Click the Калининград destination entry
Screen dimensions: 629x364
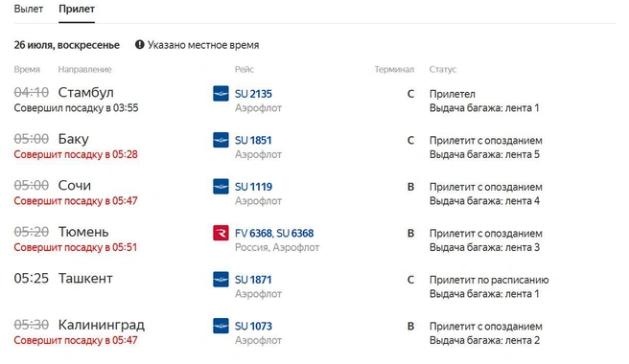pos(102,325)
